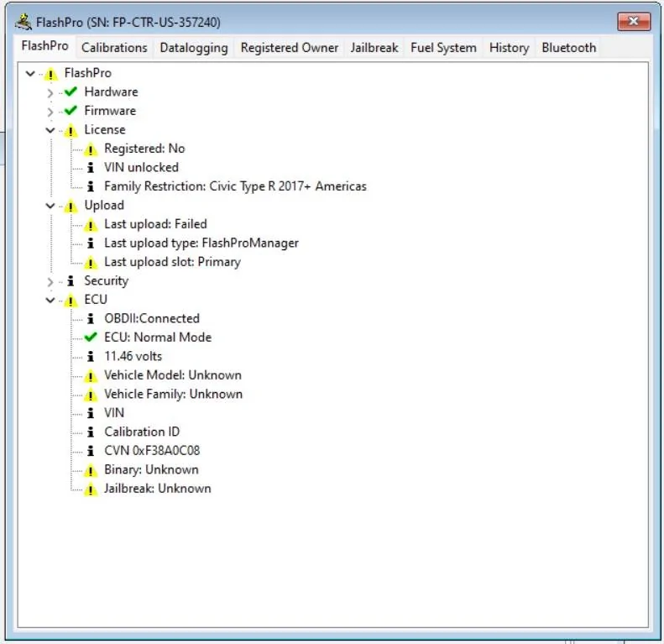Viewport: 664px width, 644px height.
Task: Select the 'Registered: No' row
Action: (x=144, y=149)
